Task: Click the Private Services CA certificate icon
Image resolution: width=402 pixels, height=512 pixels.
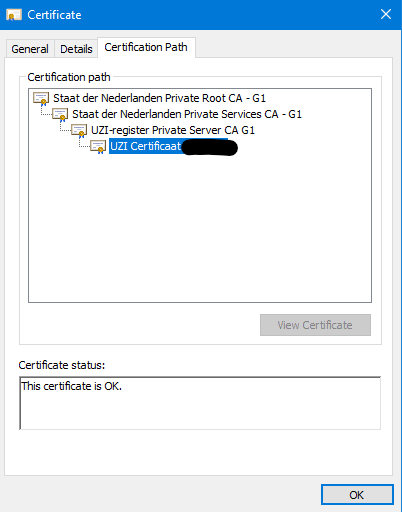Action: point(60,115)
